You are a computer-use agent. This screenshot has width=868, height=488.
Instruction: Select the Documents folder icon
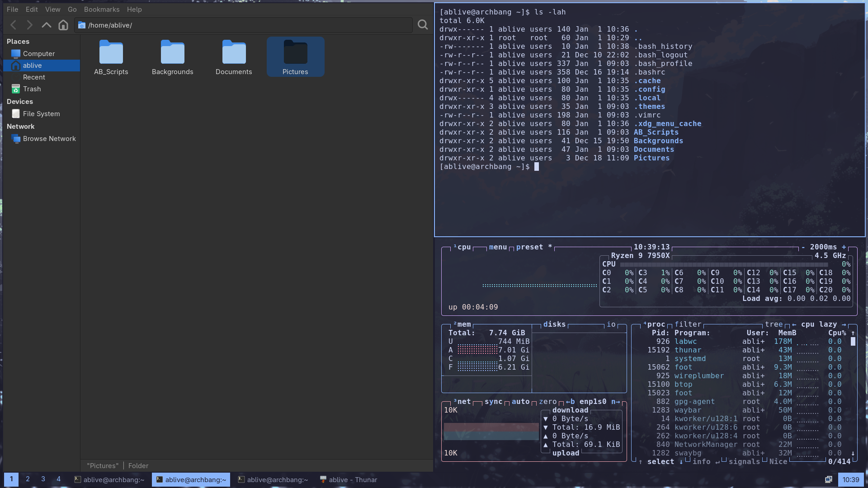coord(234,53)
